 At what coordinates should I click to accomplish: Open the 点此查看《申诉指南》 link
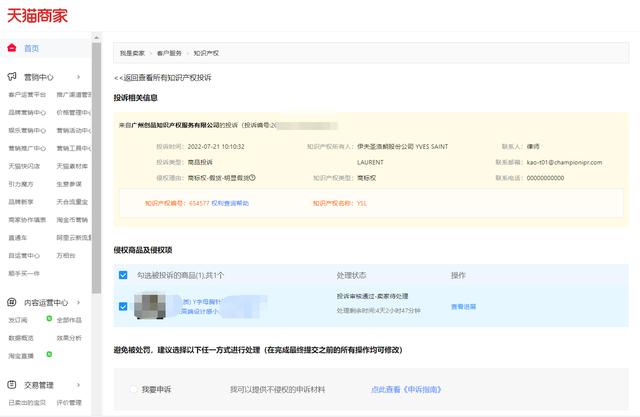tap(406, 389)
